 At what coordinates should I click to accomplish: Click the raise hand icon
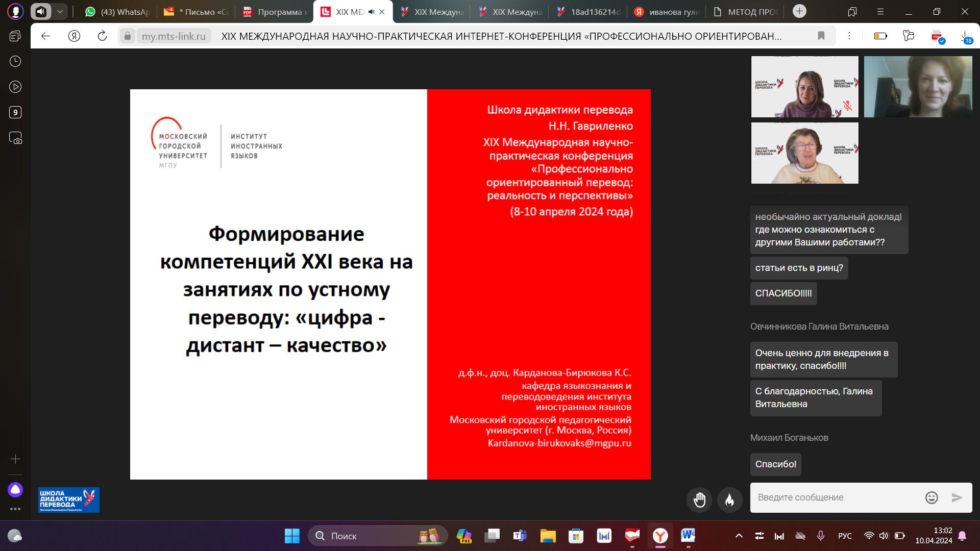[x=699, y=499]
